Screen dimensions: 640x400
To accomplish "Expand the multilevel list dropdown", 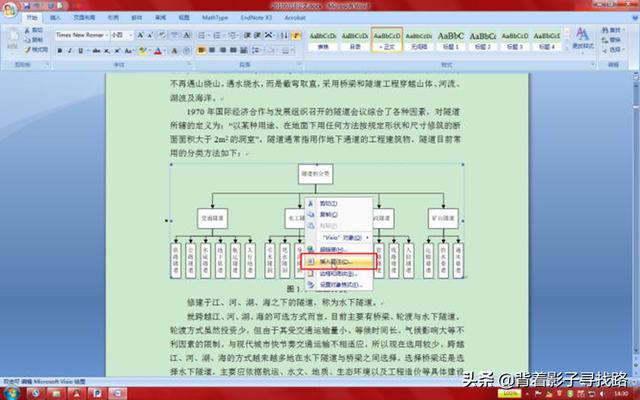I will click(239, 36).
